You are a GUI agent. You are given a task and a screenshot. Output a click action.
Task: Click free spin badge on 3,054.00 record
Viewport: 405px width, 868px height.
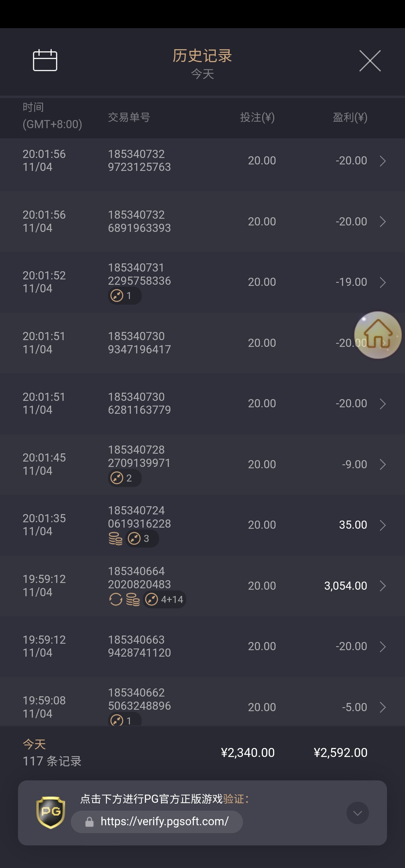pos(115,600)
